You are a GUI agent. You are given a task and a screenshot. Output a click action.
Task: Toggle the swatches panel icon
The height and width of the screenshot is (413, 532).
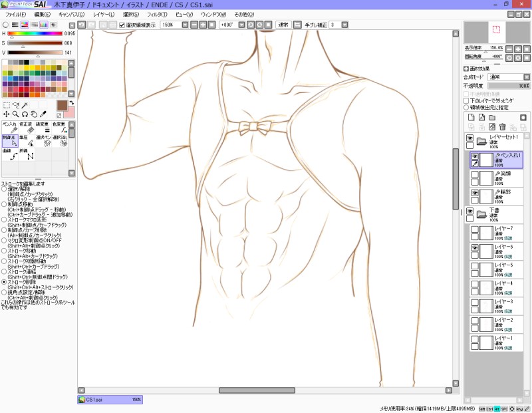click(x=44, y=25)
